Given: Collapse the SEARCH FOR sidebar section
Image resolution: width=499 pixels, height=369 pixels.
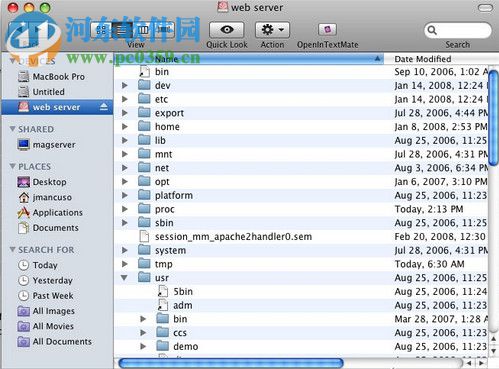Looking at the screenshot, I should click(12, 249).
